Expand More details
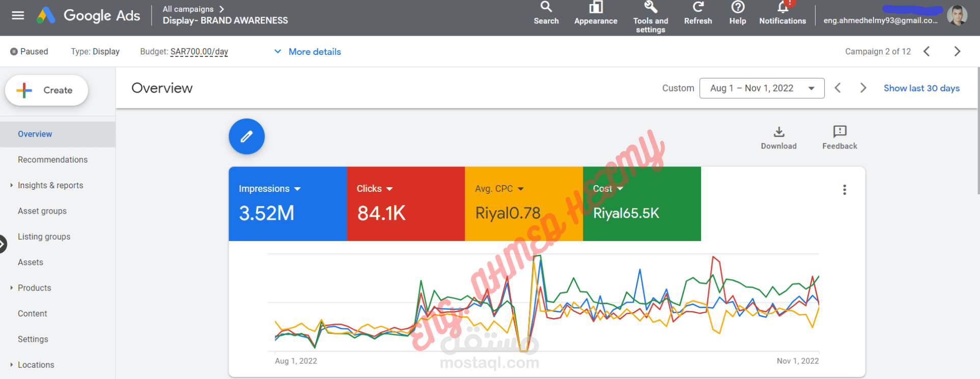Viewport: 980px width, 379px height. point(307,51)
